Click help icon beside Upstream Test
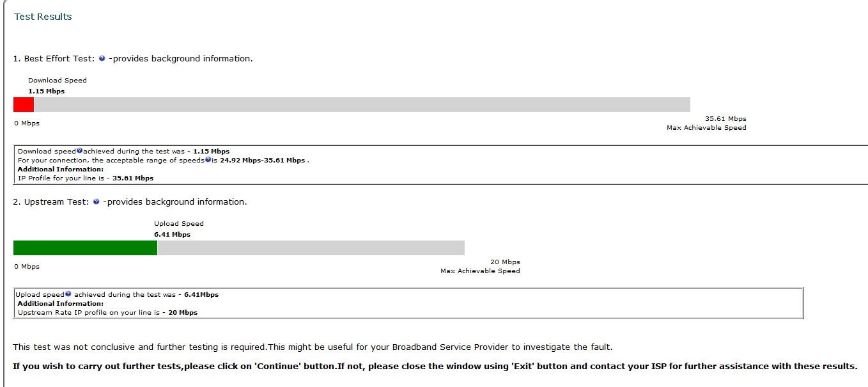This screenshot has height=387, width=868. [96, 202]
